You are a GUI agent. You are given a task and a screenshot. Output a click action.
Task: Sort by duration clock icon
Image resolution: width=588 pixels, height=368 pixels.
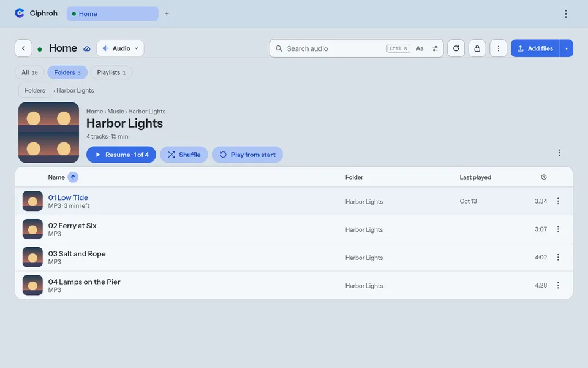[544, 177]
